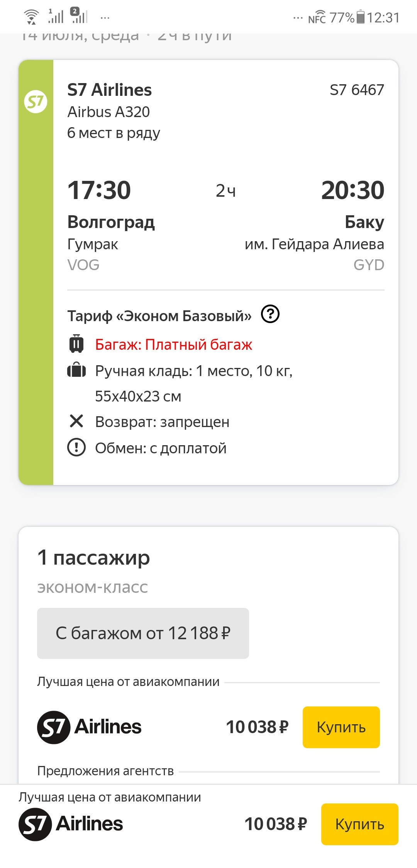Tap the departure time 17:30
The height and width of the screenshot is (868, 417).
pos(99,190)
